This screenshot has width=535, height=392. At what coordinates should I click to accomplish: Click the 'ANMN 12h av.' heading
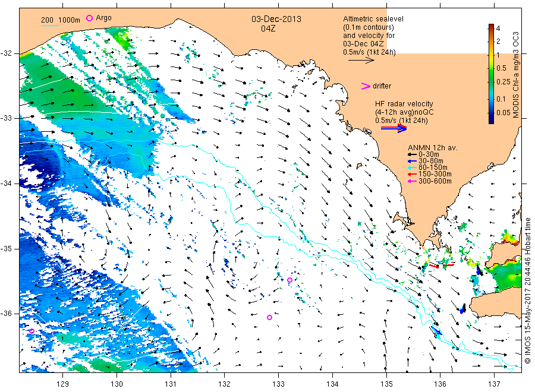433,148
